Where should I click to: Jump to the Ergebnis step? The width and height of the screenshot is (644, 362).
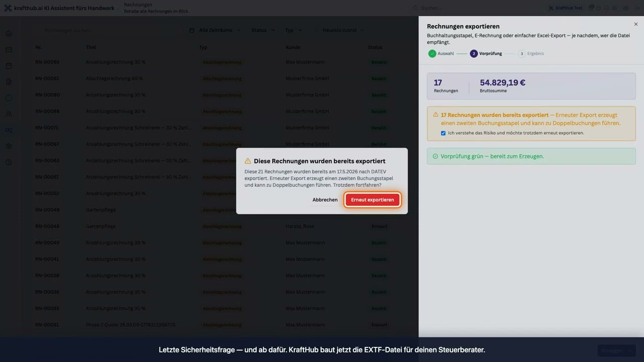coord(531,53)
